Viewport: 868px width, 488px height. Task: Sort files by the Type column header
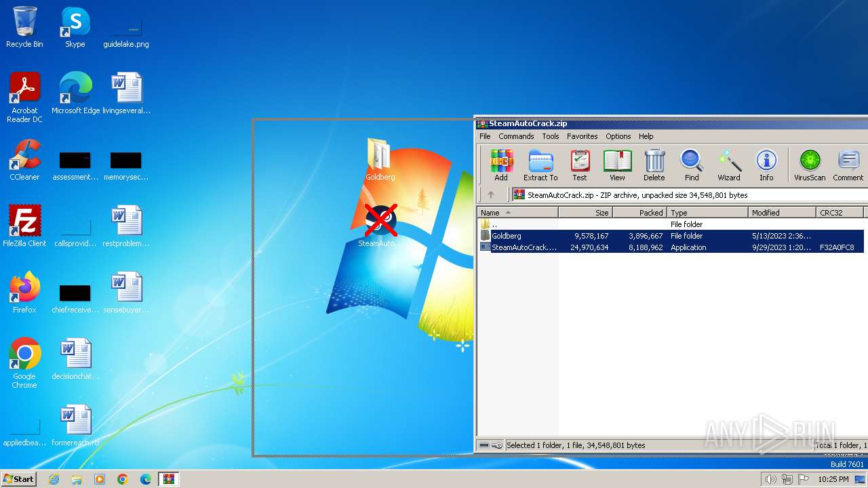click(x=707, y=213)
